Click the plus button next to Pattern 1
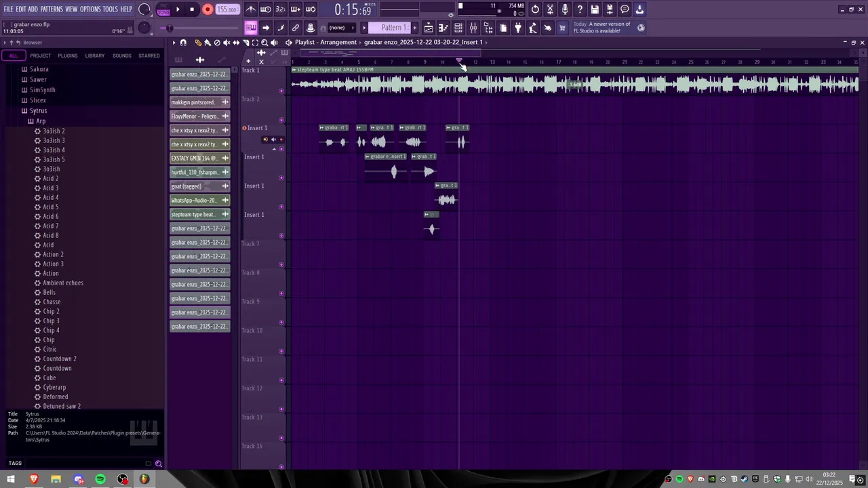This screenshot has height=488, width=868. pyautogui.click(x=415, y=28)
